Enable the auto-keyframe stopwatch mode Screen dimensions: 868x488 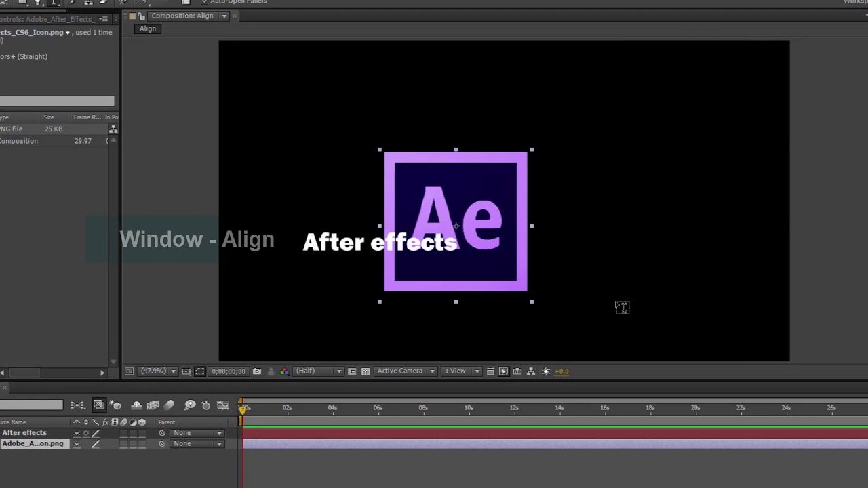point(206,405)
